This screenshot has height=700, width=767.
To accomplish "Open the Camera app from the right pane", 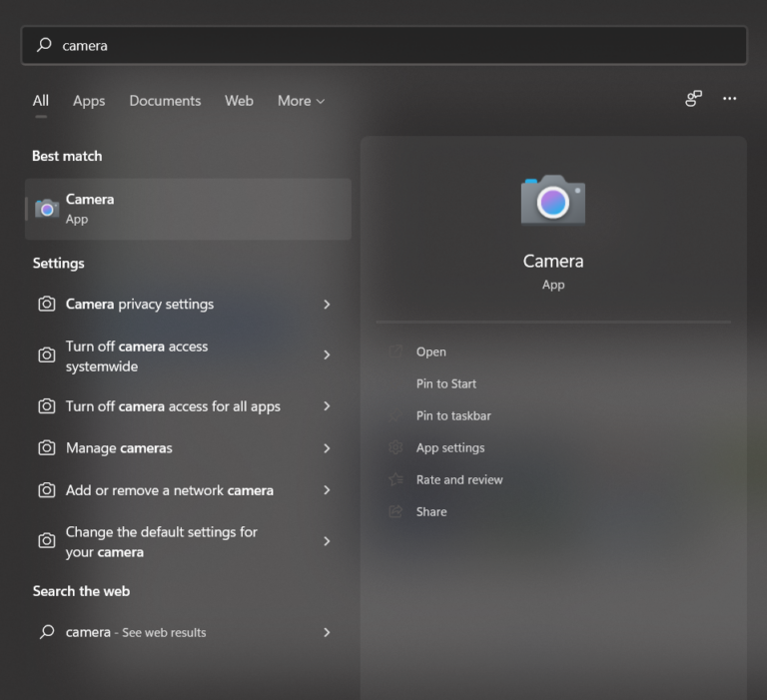I will point(431,351).
